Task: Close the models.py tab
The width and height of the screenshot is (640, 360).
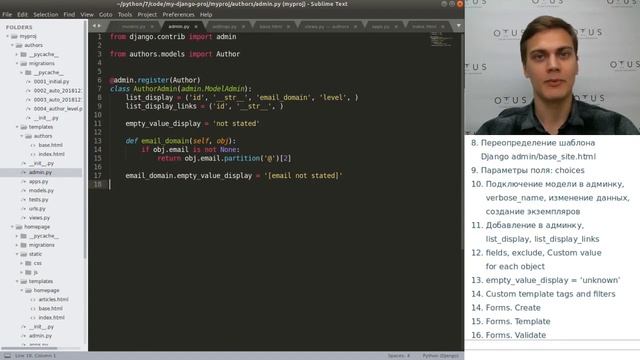Action: tap(152, 27)
